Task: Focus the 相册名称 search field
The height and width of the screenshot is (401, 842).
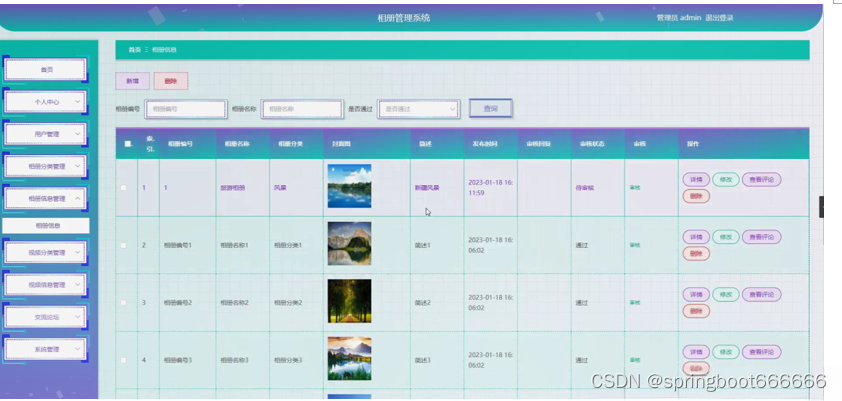Action: point(302,109)
